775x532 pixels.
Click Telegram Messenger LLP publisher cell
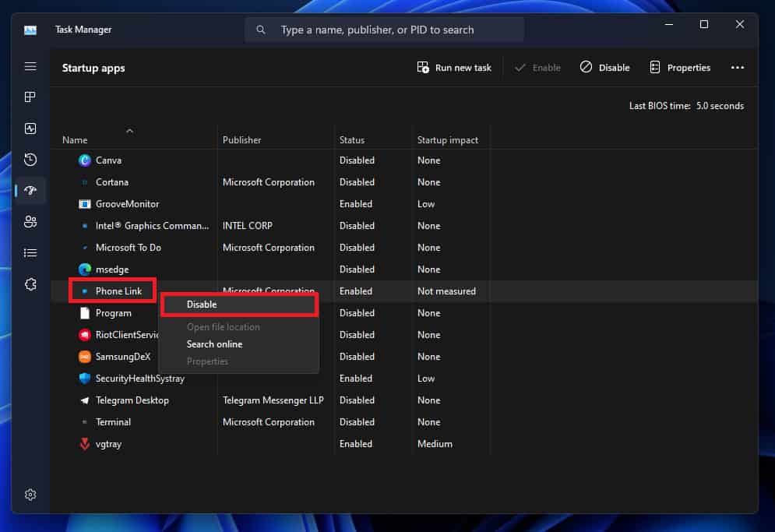coord(273,400)
